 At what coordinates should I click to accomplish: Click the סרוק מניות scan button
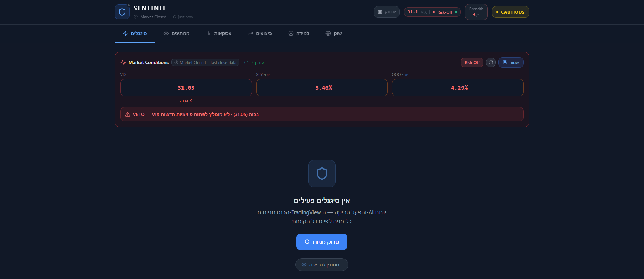click(322, 242)
